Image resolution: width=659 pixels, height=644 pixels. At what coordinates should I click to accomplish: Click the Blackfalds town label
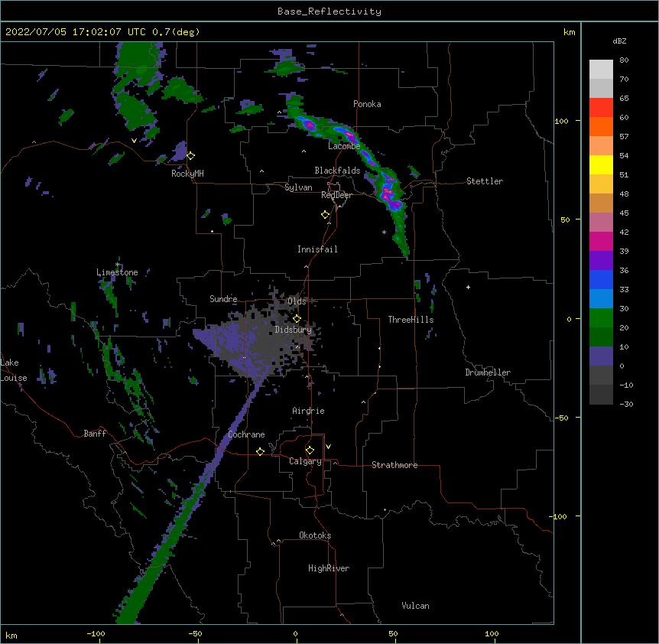pos(337,171)
